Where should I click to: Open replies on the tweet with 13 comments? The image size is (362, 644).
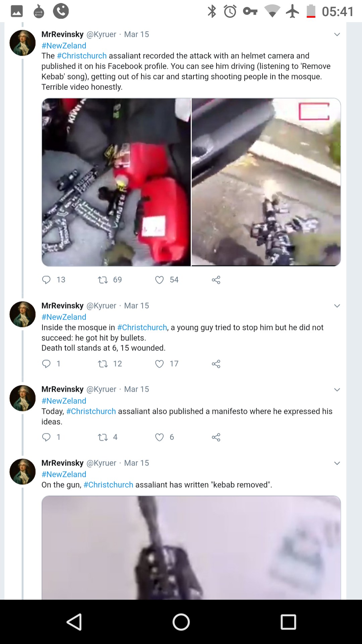[46, 280]
